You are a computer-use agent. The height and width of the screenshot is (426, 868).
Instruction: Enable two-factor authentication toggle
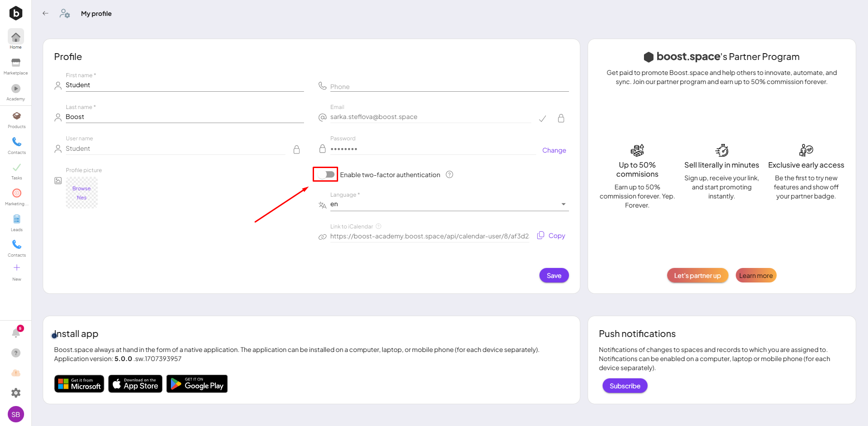(x=326, y=174)
